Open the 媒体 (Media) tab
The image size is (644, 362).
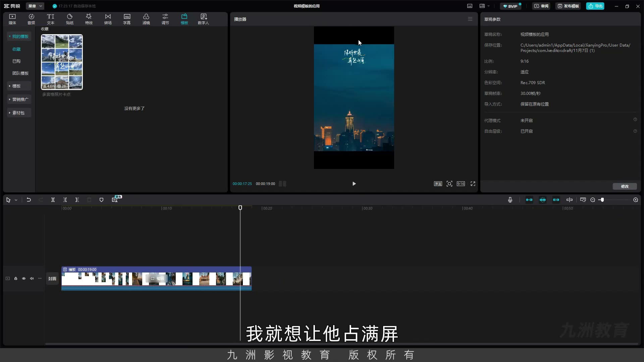tap(12, 19)
